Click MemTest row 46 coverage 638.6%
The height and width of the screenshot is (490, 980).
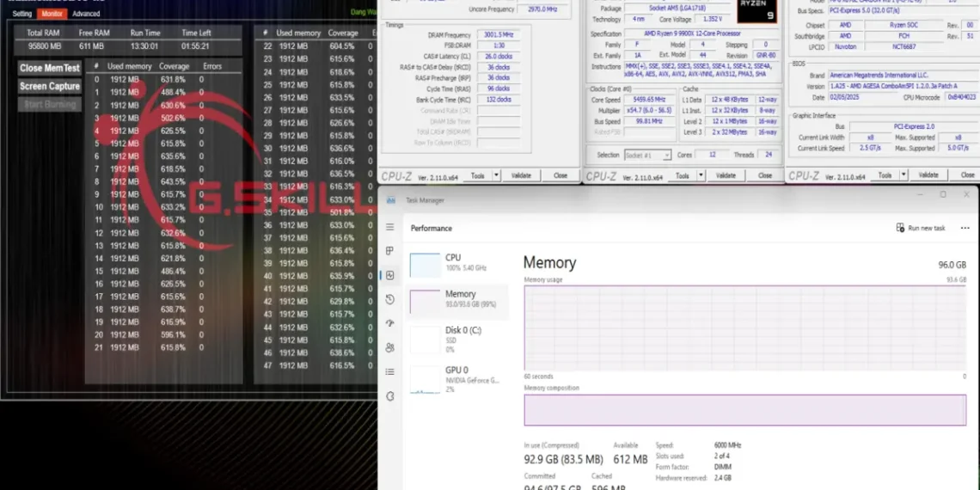[x=342, y=353]
